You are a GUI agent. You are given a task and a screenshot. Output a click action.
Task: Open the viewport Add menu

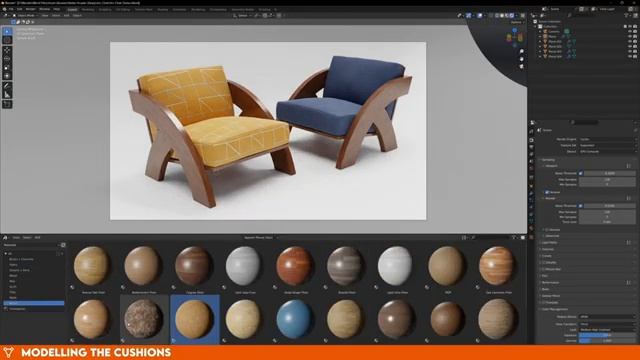[66, 16]
